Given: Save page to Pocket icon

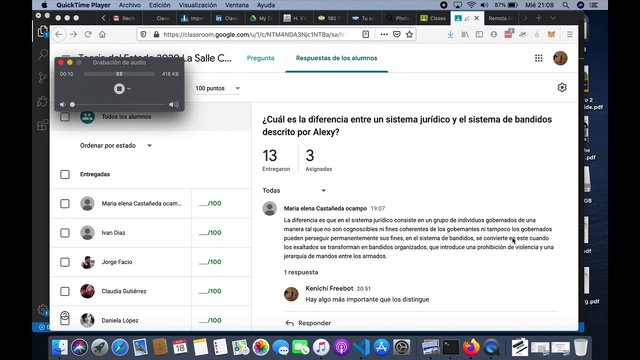Looking at the screenshot, I should (x=397, y=35).
